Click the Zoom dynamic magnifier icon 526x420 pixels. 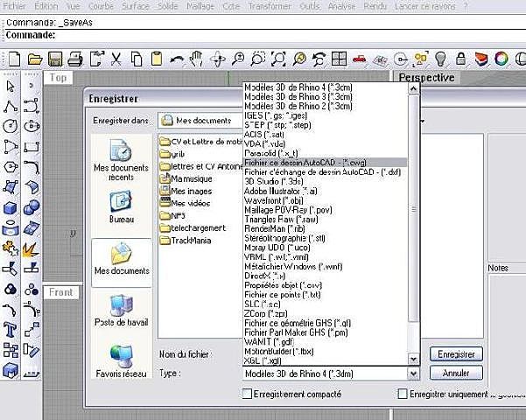tap(238, 59)
